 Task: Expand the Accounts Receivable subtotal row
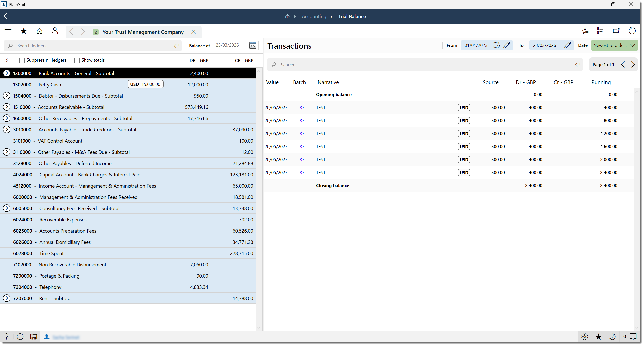pos(7,107)
